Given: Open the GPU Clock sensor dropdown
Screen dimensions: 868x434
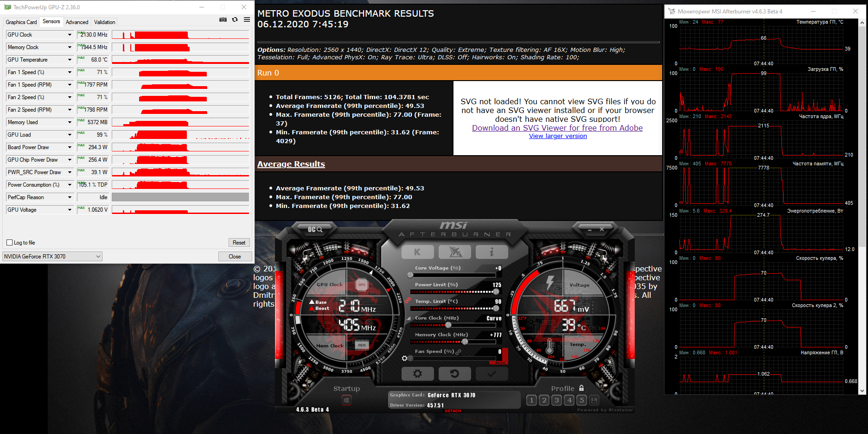Looking at the screenshot, I should [x=70, y=35].
